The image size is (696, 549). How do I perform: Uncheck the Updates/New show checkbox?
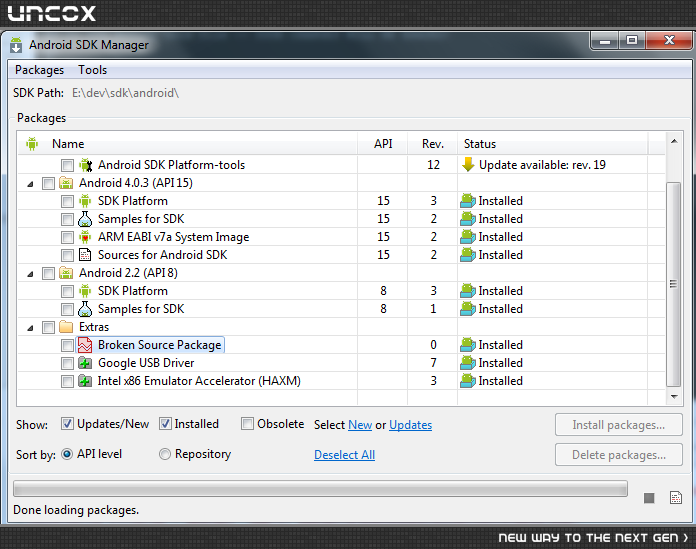67,424
